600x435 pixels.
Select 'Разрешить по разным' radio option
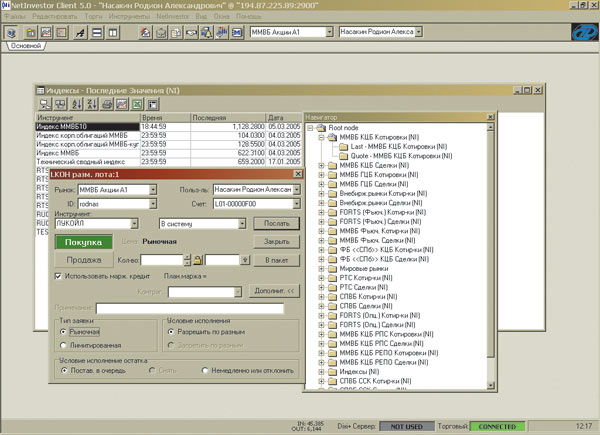click(171, 332)
